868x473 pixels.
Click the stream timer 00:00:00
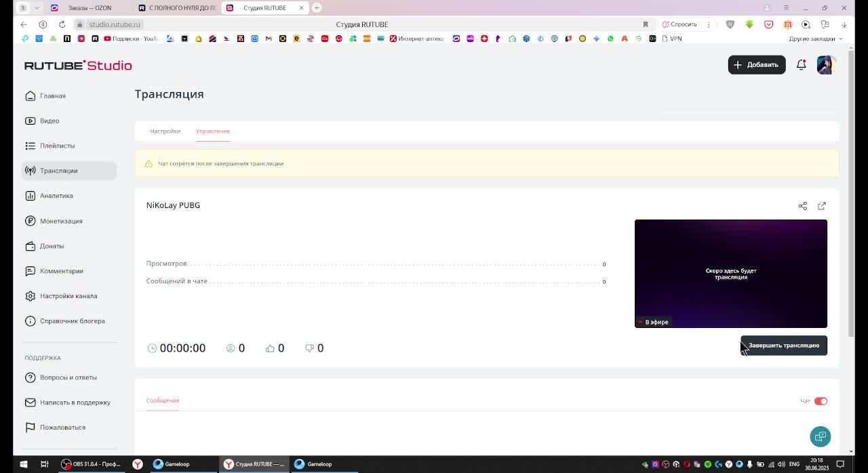pyautogui.click(x=182, y=348)
